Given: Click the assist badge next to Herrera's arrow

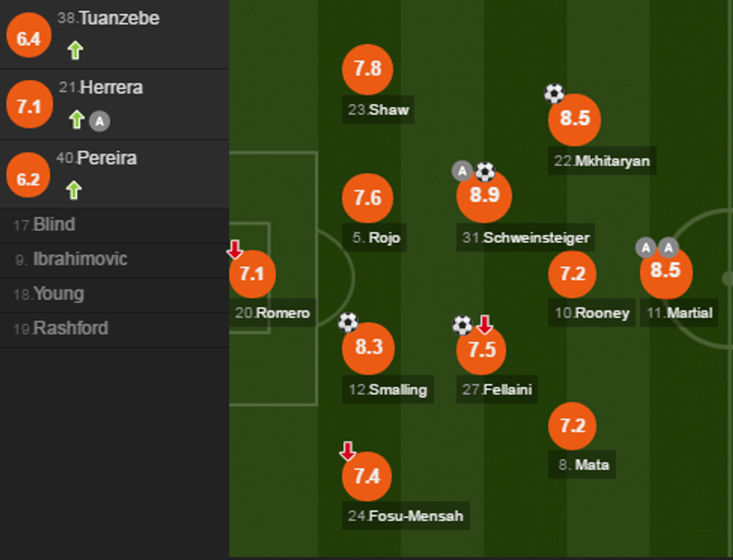Looking at the screenshot, I should [x=99, y=120].
